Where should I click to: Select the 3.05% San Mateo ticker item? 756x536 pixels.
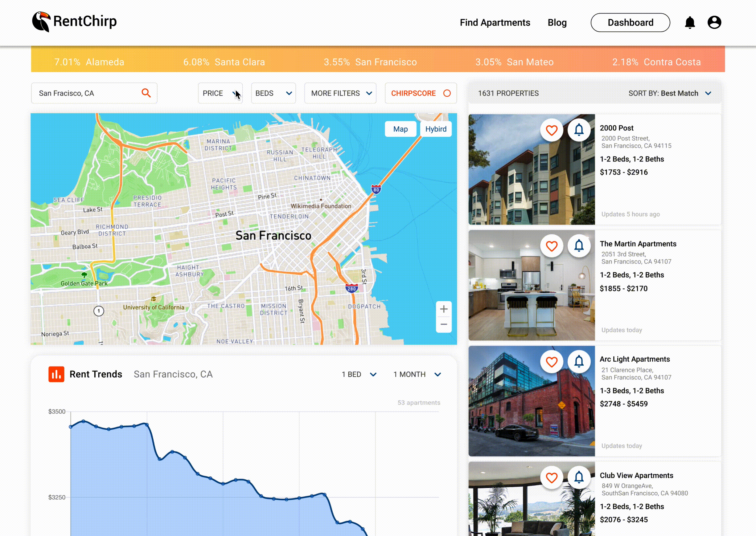[x=514, y=62]
